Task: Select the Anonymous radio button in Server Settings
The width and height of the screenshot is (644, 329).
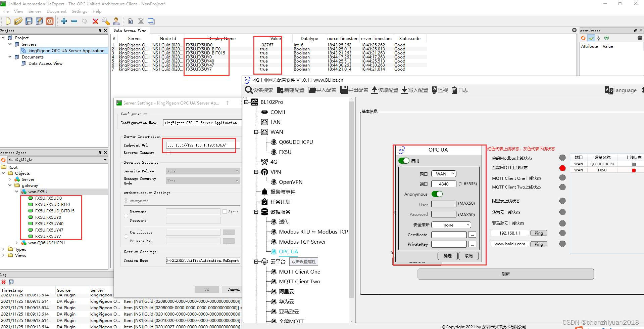Action: point(126,201)
